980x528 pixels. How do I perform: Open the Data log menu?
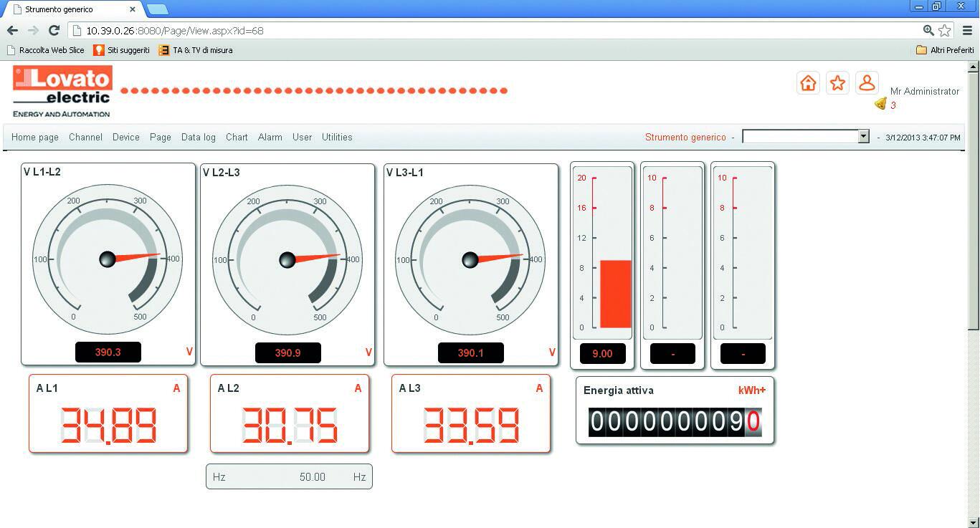click(x=198, y=138)
